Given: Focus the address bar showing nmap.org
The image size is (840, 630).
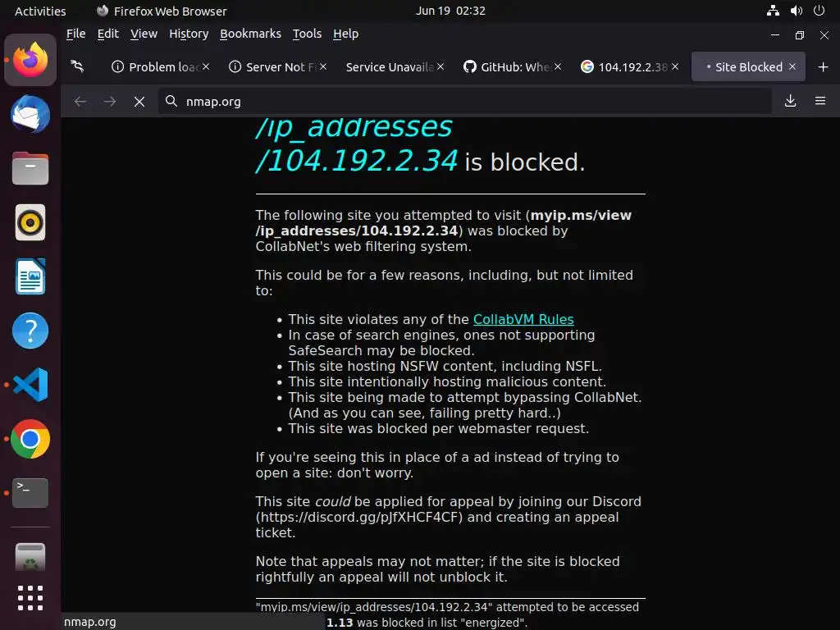Looking at the screenshot, I should 465,101.
